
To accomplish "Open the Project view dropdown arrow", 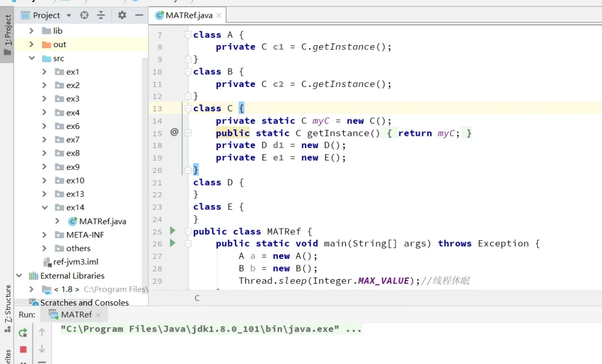I will point(69,16).
